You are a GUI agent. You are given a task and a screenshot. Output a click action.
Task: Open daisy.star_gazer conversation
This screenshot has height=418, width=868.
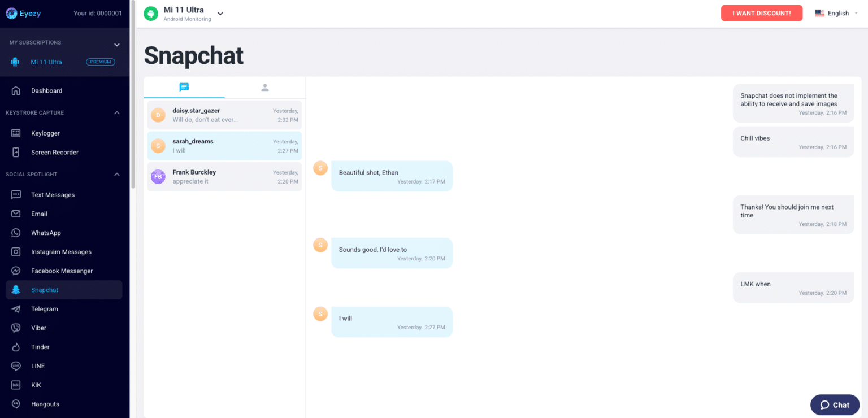[224, 115]
